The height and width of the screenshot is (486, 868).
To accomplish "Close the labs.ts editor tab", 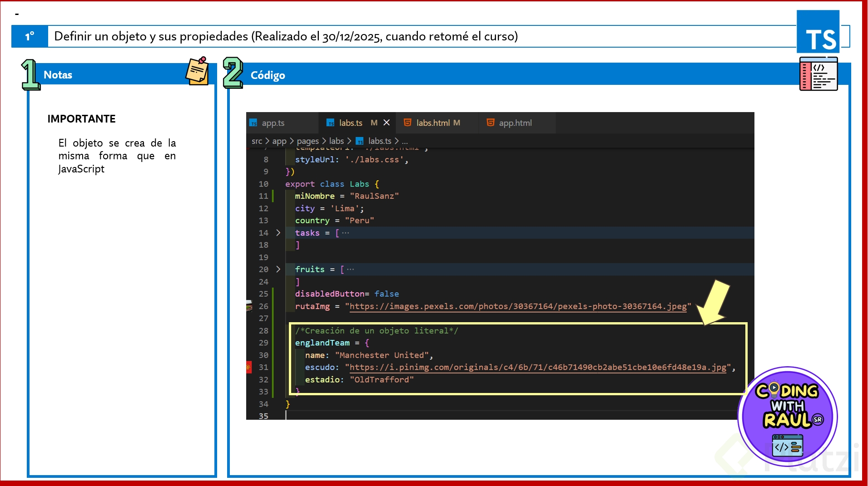I will (x=387, y=123).
